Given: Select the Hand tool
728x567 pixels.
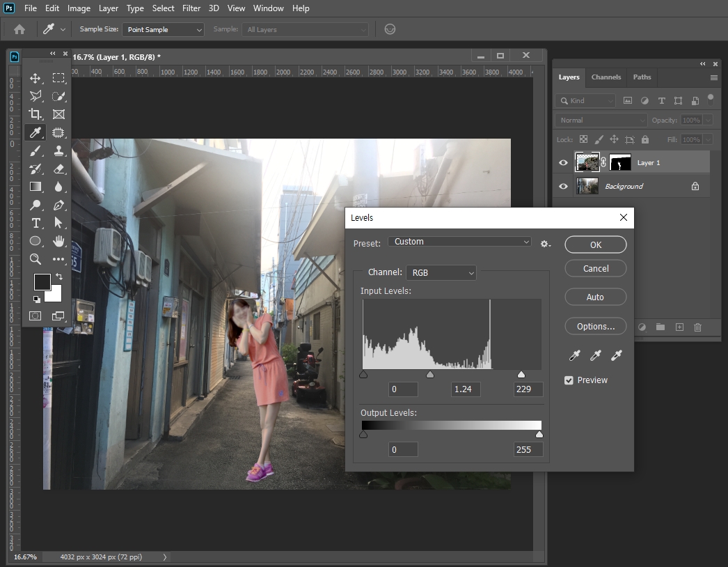Looking at the screenshot, I should tap(58, 241).
